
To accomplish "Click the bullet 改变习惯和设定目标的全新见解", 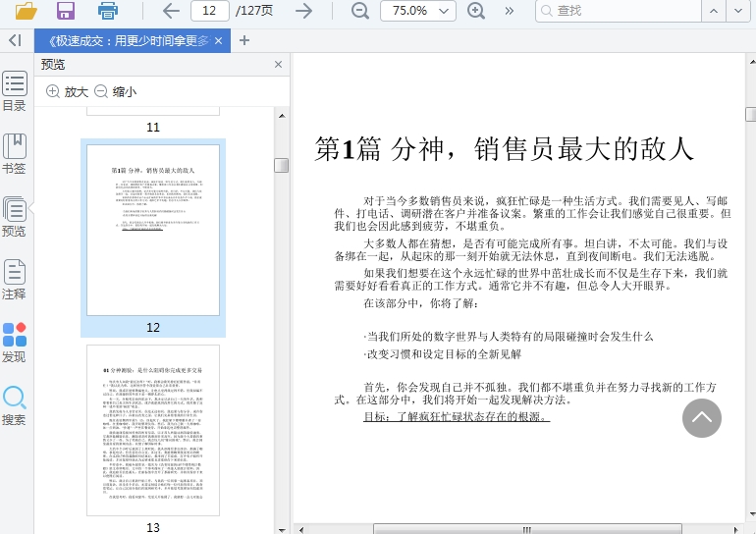I will tap(443, 354).
